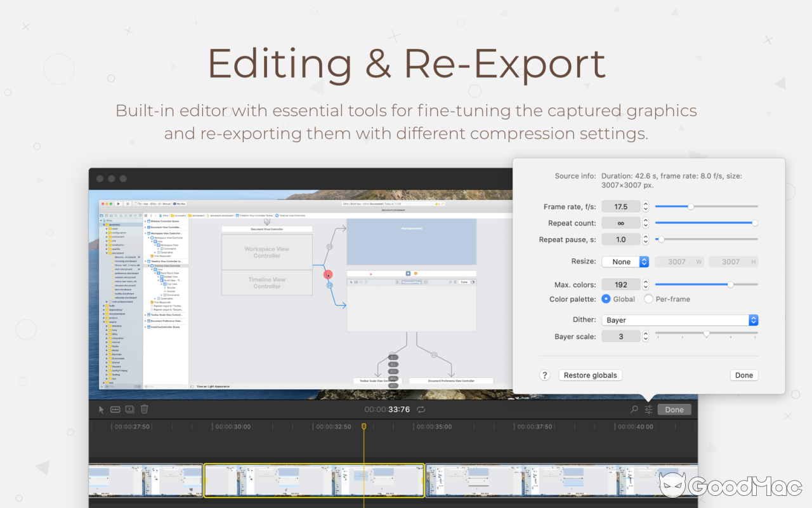Select the yellow-highlighted clip on the timeline
Image resolution: width=812 pixels, height=508 pixels.
point(313,481)
